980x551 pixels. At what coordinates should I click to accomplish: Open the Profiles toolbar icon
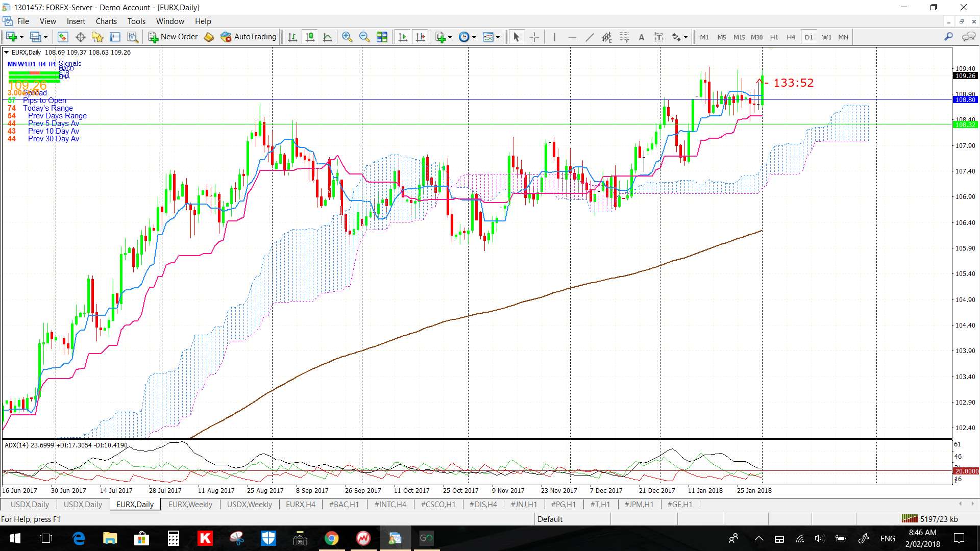click(35, 37)
